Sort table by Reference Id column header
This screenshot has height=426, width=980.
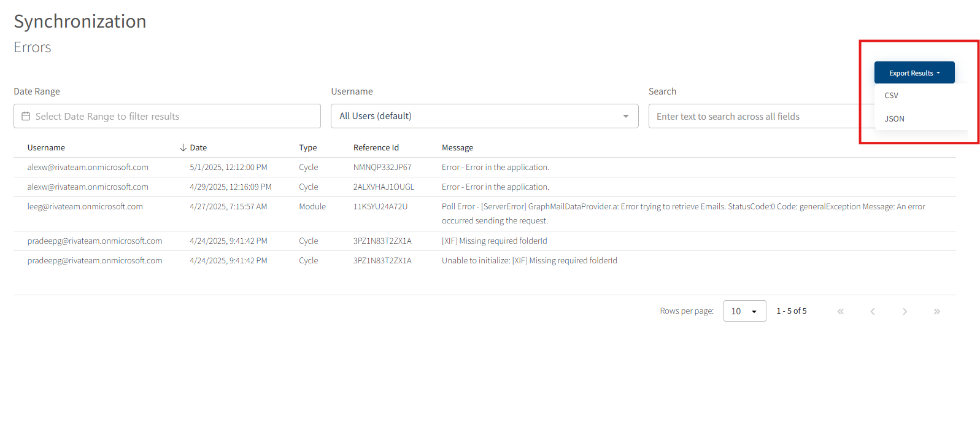376,148
